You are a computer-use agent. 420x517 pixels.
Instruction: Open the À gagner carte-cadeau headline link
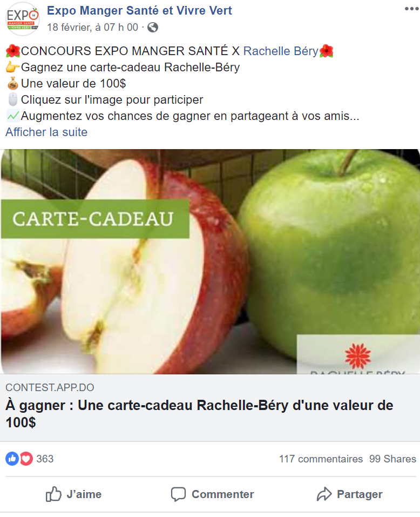pos(199,414)
